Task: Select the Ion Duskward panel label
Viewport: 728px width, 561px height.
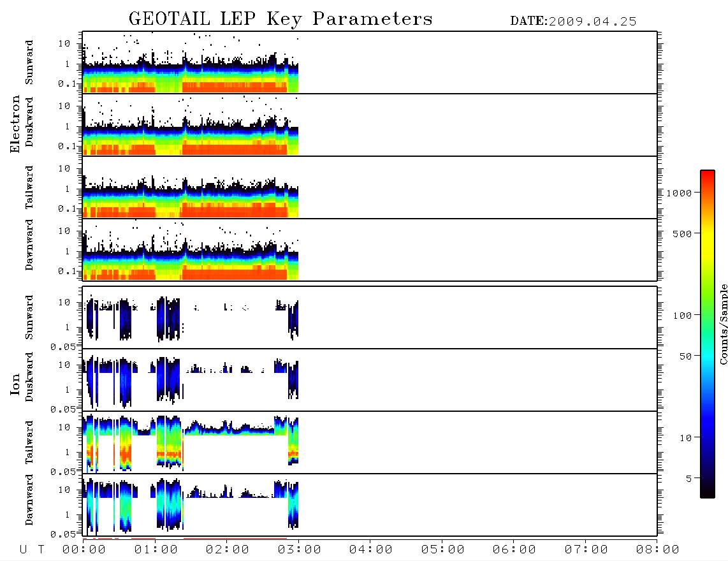Action: tap(29, 377)
